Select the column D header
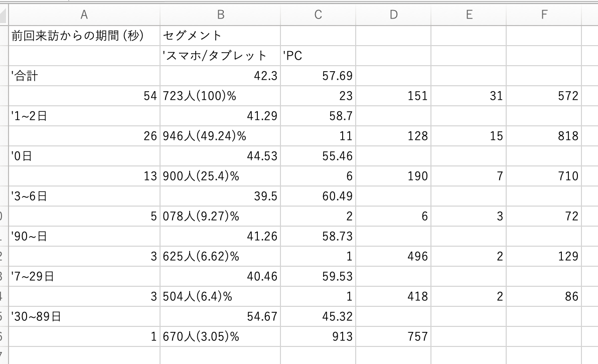598x364 pixels. coord(393,15)
